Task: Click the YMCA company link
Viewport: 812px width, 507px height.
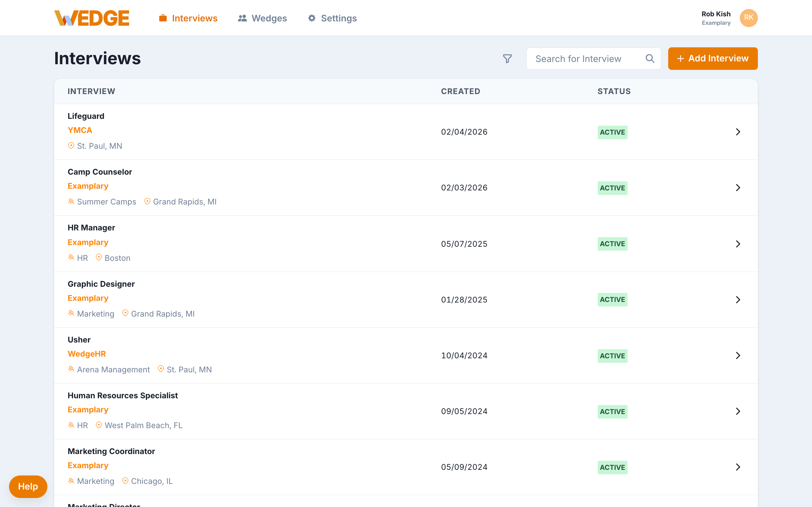Action: point(80,130)
